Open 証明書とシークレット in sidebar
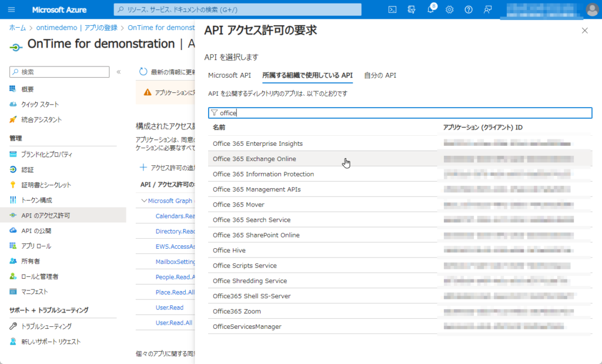602x364 pixels. pyautogui.click(x=46, y=185)
